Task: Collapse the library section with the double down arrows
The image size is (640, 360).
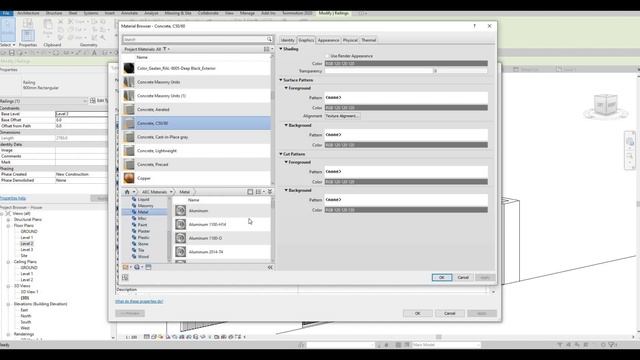Action: [x=270, y=192]
